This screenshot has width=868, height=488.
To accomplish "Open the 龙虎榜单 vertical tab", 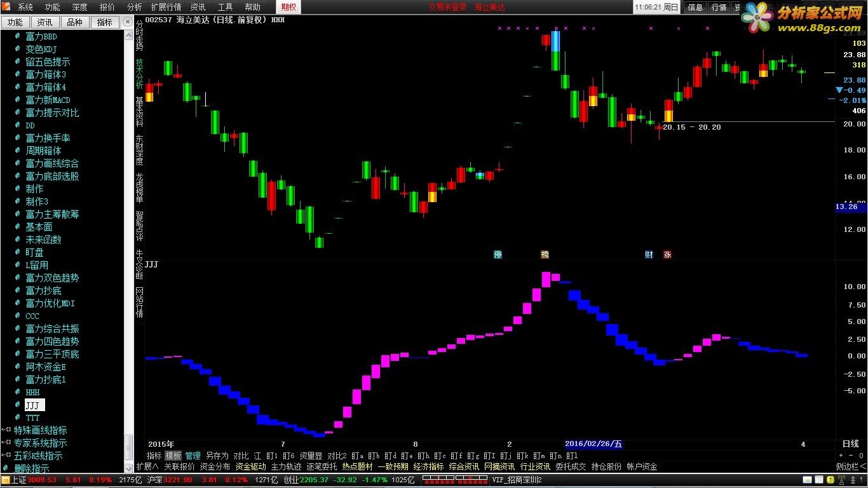I will [x=139, y=188].
